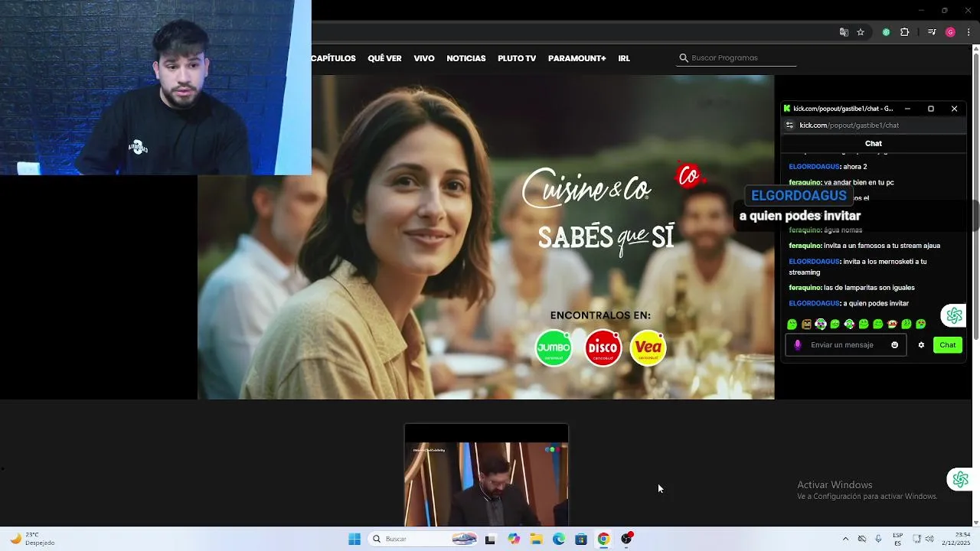Open the emoji picker in the chat input
The image size is (980, 551).
tap(894, 345)
